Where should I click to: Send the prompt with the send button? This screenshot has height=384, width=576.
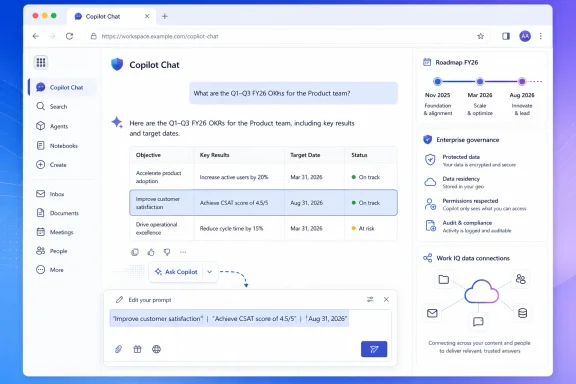tap(374, 349)
